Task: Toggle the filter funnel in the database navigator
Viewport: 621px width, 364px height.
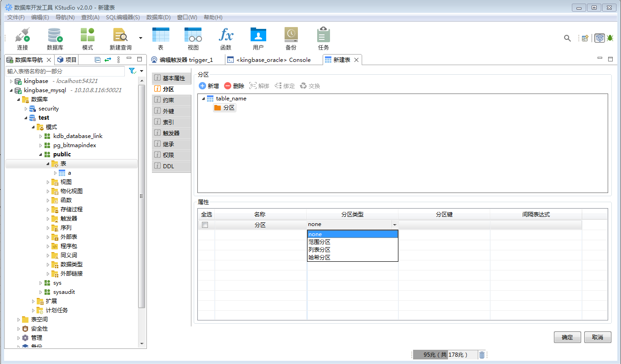Action: 132,71
